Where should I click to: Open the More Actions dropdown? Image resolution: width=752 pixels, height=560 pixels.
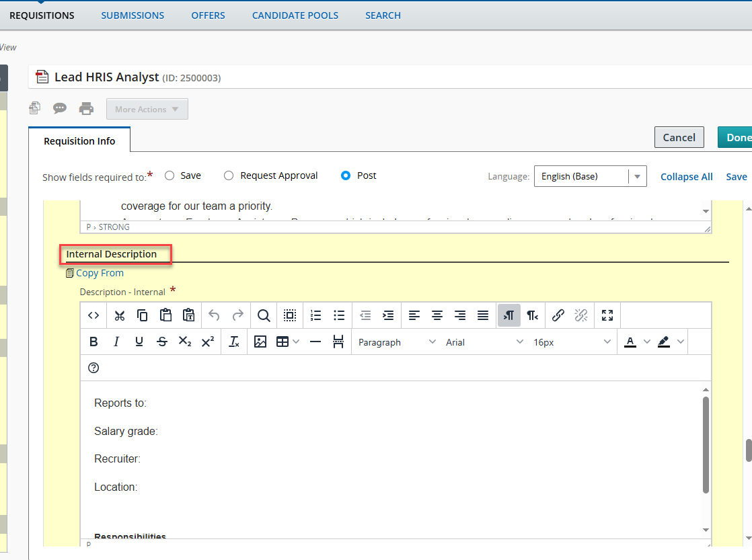click(x=147, y=110)
